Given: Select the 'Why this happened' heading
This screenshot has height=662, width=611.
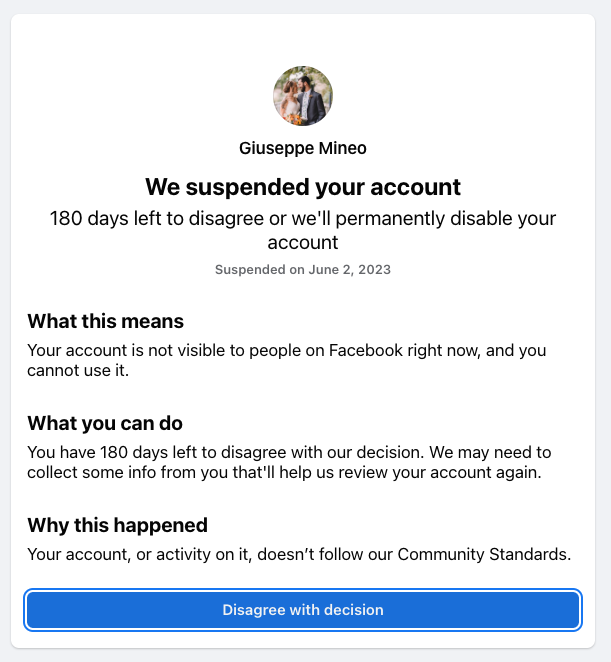Looking at the screenshot, I should point(117,525).
